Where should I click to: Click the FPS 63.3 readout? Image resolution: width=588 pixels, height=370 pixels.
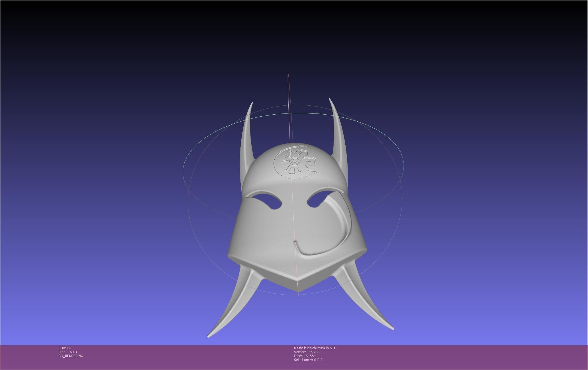[x=68, y=352]
